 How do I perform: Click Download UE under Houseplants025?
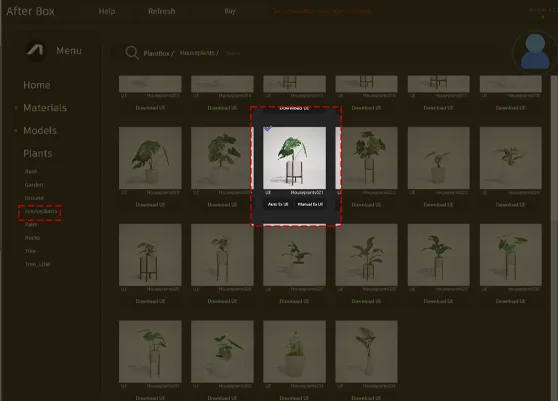[150, 301]
